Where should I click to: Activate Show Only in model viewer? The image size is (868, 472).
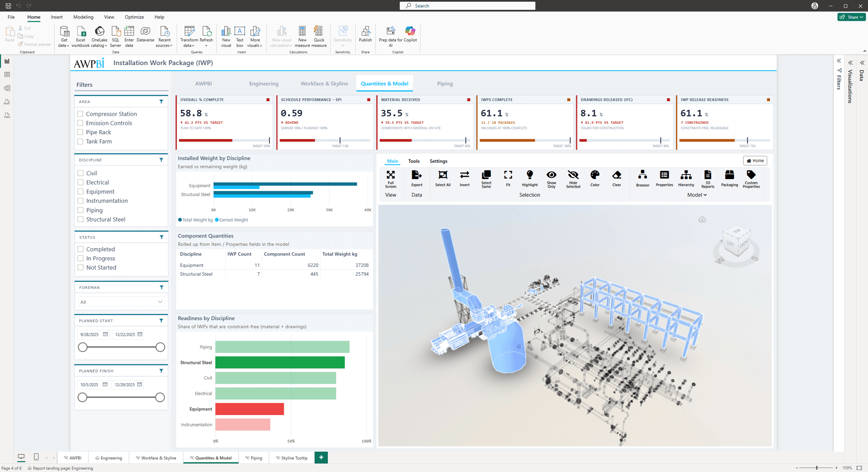[x=552, y=179]
